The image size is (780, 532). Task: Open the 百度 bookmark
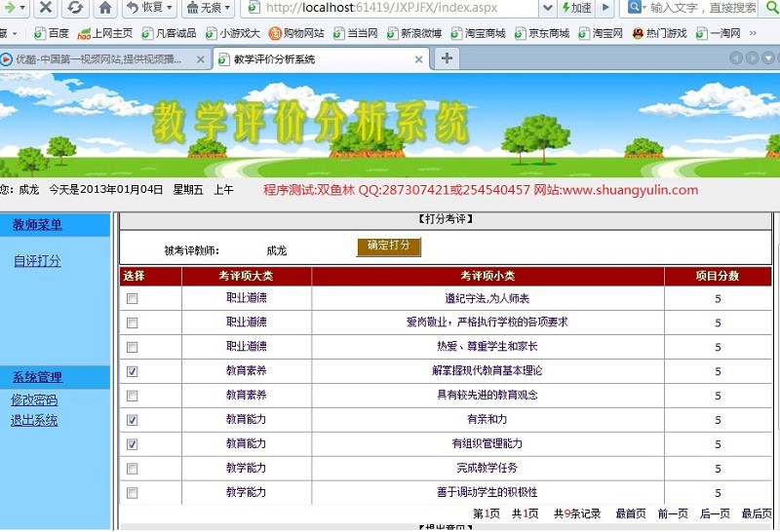click(52, 33)
